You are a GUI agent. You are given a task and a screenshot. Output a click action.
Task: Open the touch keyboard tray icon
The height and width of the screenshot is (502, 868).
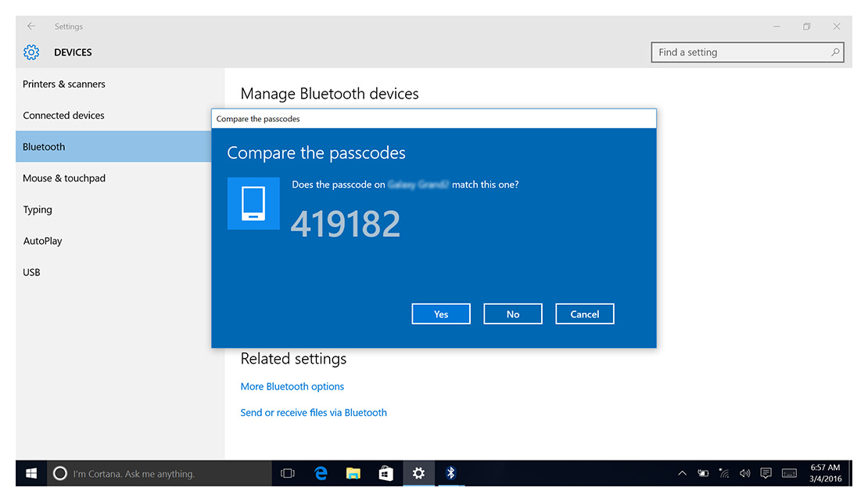789,473
